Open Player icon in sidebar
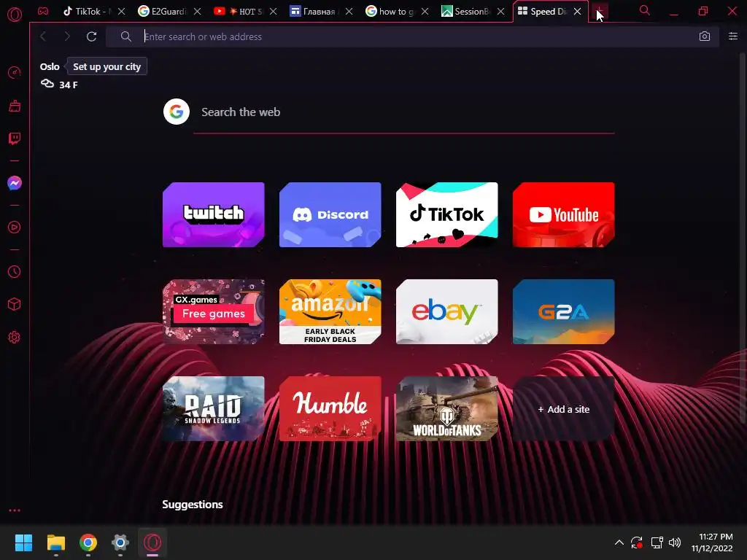Image resolution: width=747 pixels, height=560 pixels. coord(15,227)
